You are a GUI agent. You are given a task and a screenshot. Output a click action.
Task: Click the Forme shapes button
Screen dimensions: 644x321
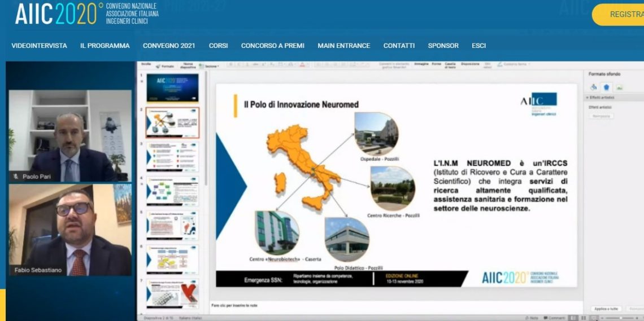click(x=436, y=64)
